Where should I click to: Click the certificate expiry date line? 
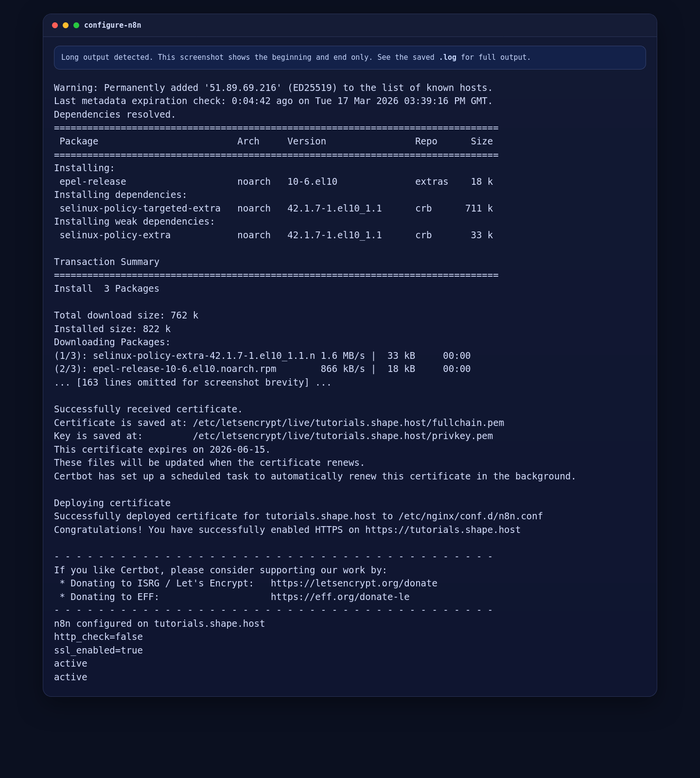[x=162, y=450]
